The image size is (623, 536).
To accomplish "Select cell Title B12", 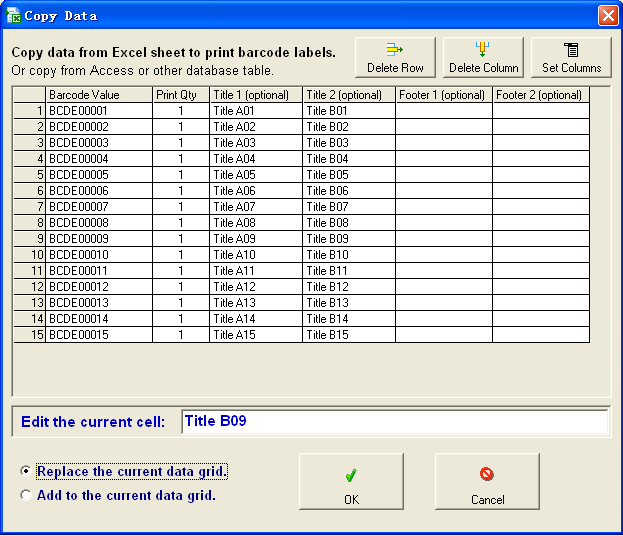I will coord(349,287).
